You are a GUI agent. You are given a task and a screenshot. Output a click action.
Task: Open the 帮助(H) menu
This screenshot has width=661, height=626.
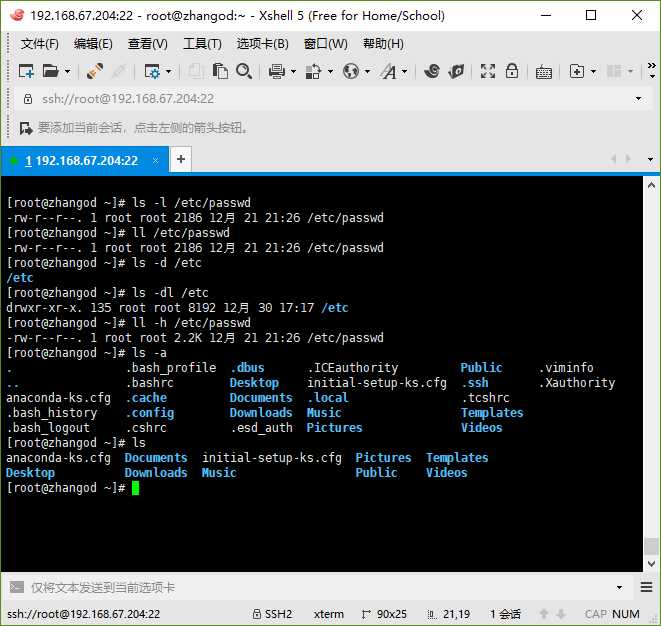tap(383, 44)
